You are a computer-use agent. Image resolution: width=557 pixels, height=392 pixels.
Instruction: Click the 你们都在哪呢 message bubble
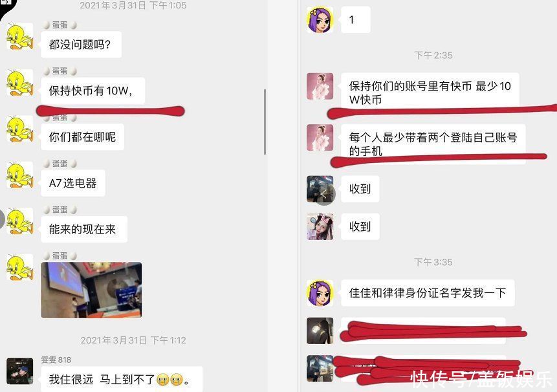point(82,136)
